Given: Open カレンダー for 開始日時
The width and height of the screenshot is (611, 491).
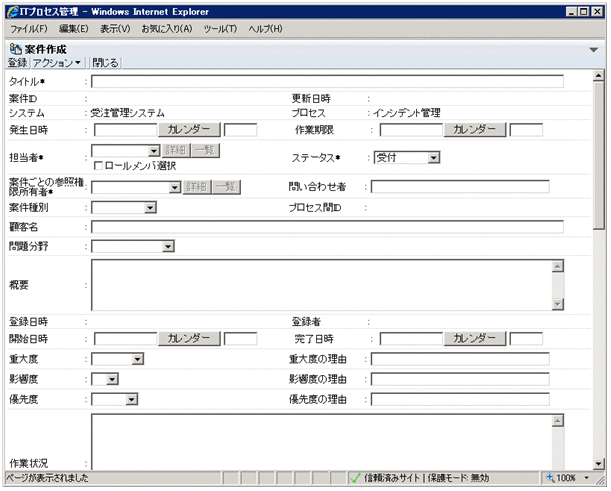Looking at the screenshot, I should 189,339.
